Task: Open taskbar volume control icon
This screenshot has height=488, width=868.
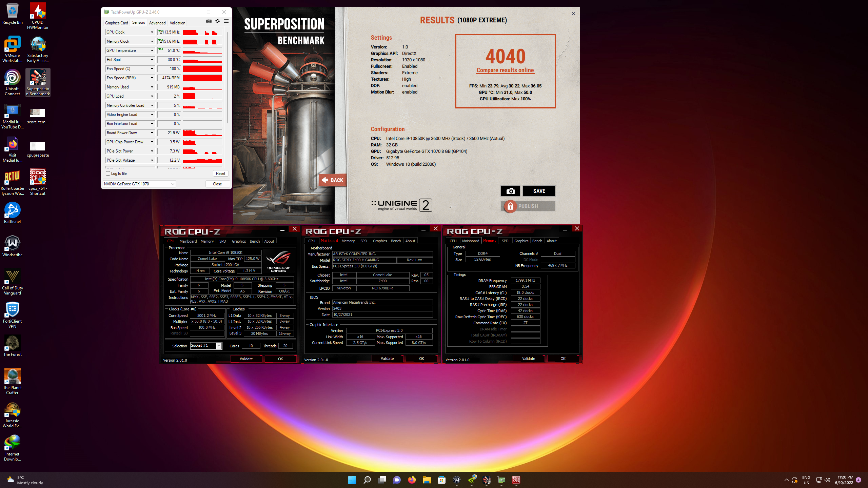Action: [x=827, y=480]
